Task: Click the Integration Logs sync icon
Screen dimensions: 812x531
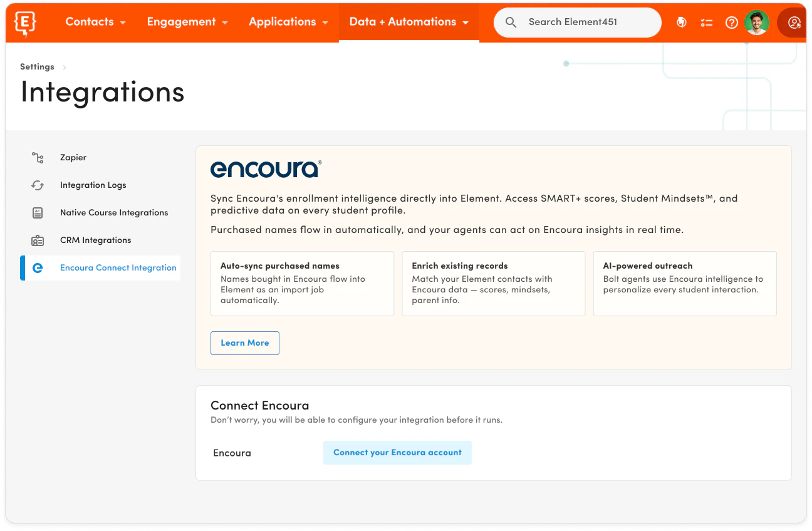Action: point(38,185)
